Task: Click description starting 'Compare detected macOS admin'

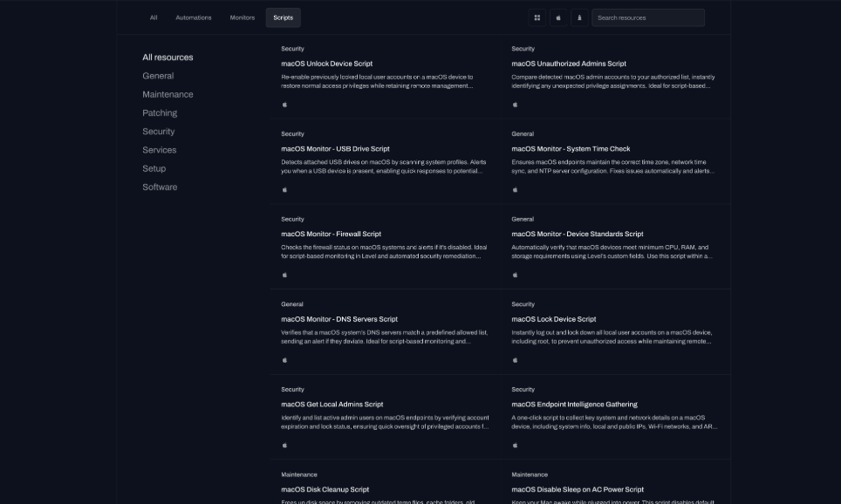Action: pos(613,81)
